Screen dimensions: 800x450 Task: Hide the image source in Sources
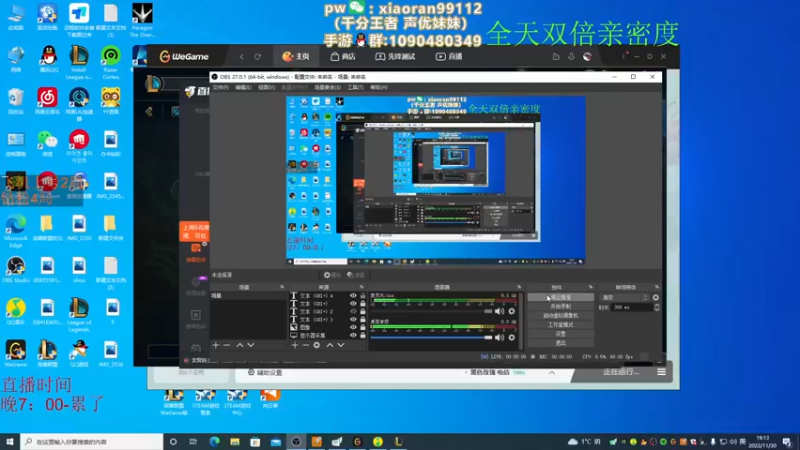353,327
